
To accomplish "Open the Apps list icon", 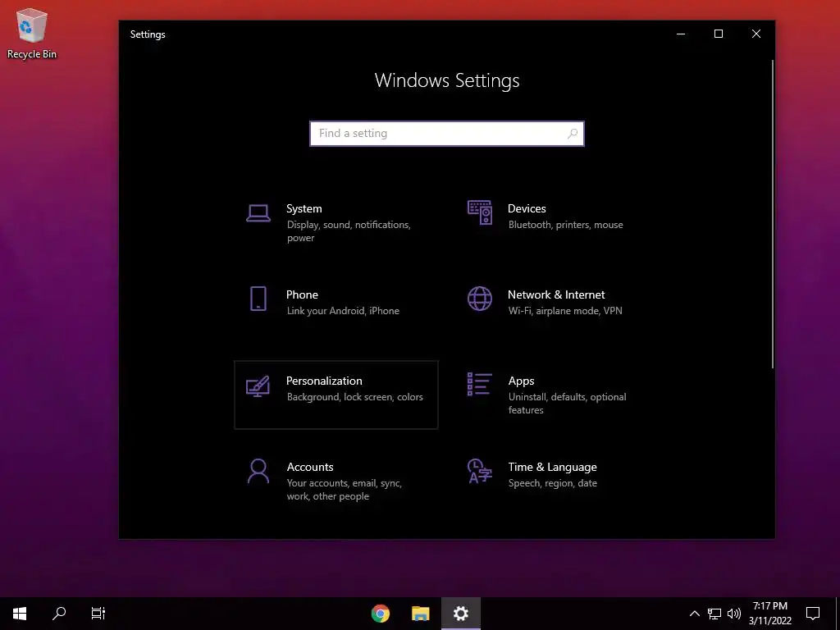I will (x=479, y=384).
